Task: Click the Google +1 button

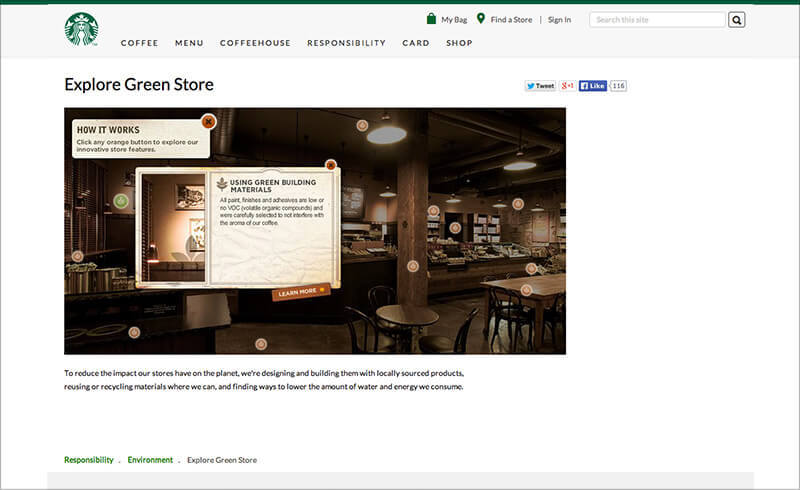Action: (567, 86)
